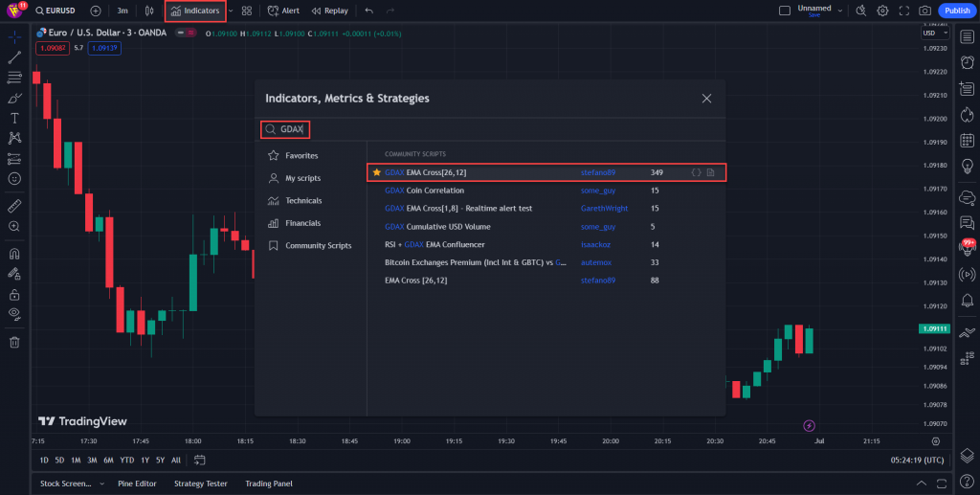
Task: Enter fullscreen mode
Action: [x=903, y=11]
